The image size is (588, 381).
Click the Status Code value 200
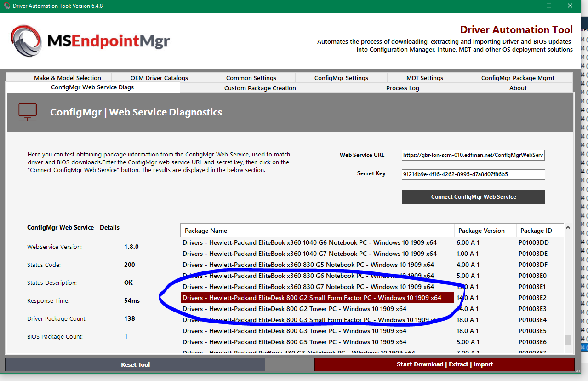pyautogui.click(x=130, y=265)
